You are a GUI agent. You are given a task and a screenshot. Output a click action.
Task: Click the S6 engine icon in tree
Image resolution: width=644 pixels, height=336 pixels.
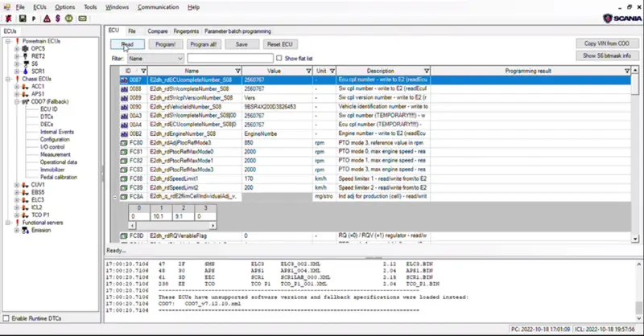point(26,64)
